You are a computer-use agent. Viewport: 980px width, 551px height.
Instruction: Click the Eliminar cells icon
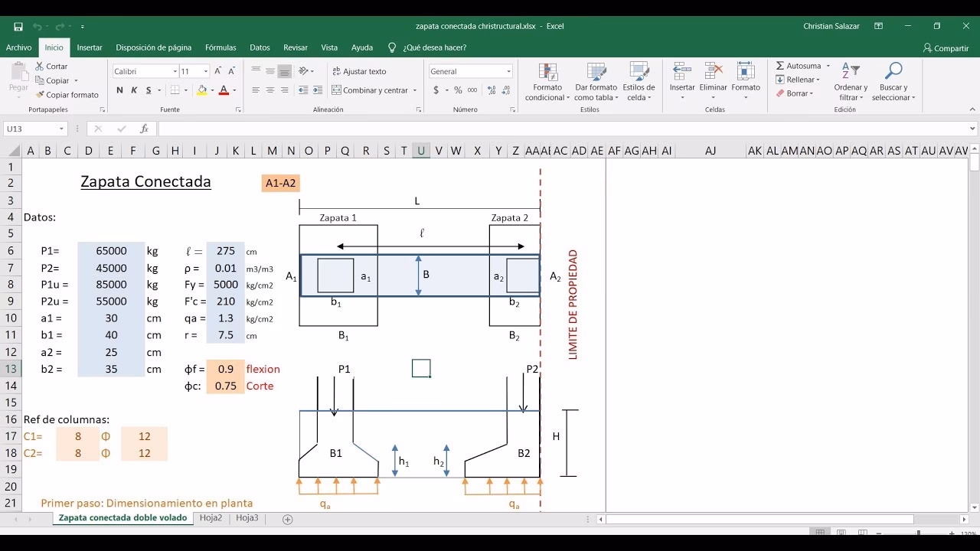coord(713,72)
